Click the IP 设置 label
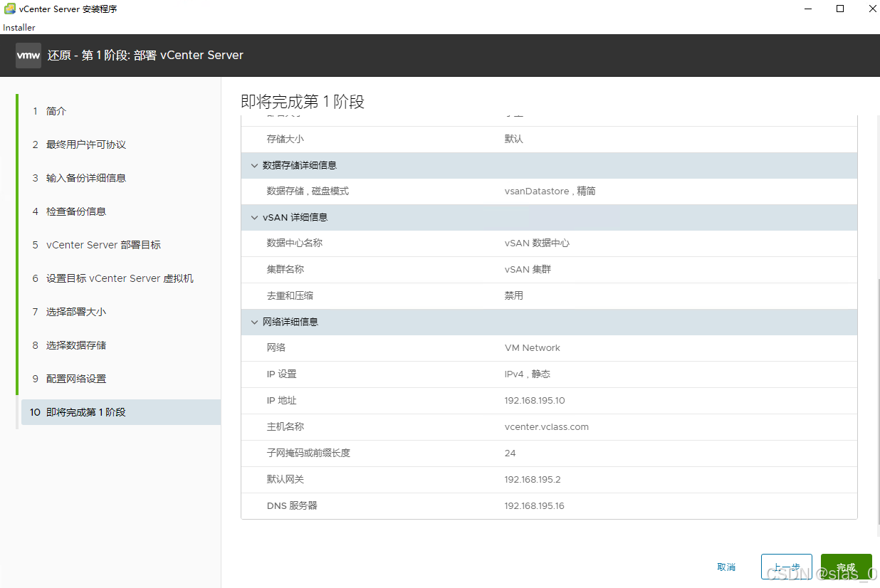This screenshot has width=880, height=588. 282,374
